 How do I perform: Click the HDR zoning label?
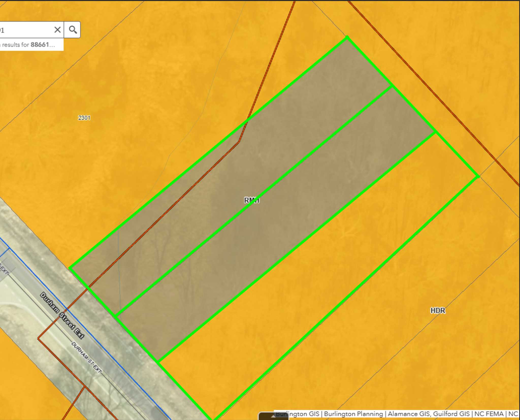438,311
